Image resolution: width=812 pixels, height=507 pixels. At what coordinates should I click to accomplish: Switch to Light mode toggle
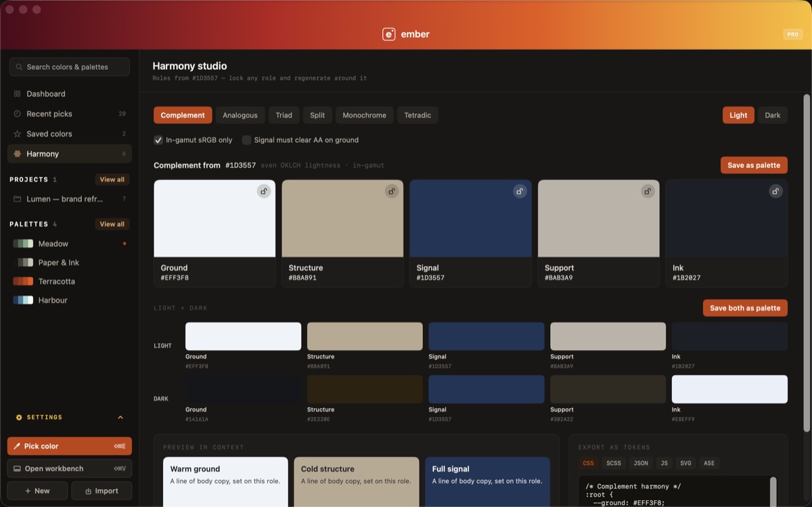pyautogui.click(x=738, y=115)
